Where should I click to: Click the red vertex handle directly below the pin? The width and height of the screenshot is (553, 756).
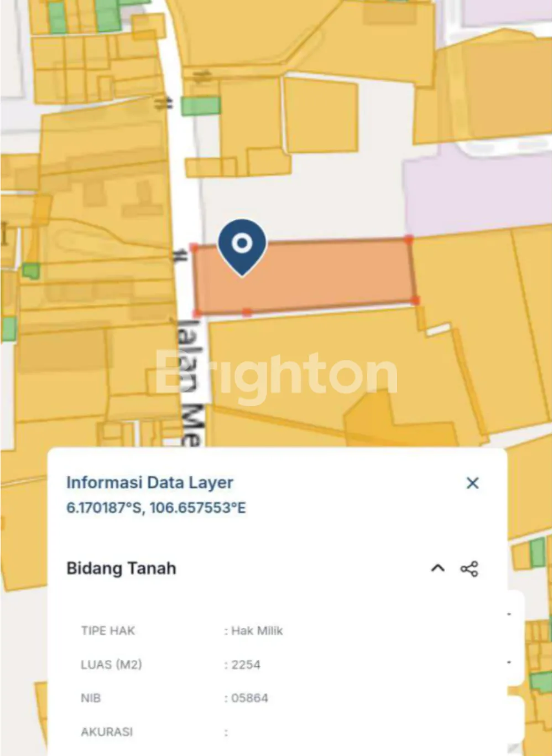(x=247, y=313)
